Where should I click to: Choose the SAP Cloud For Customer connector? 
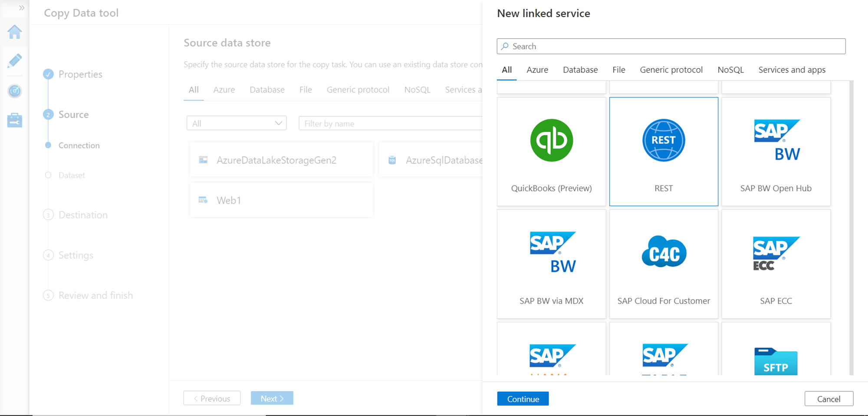pyautogui.click(x=664, y=264)
